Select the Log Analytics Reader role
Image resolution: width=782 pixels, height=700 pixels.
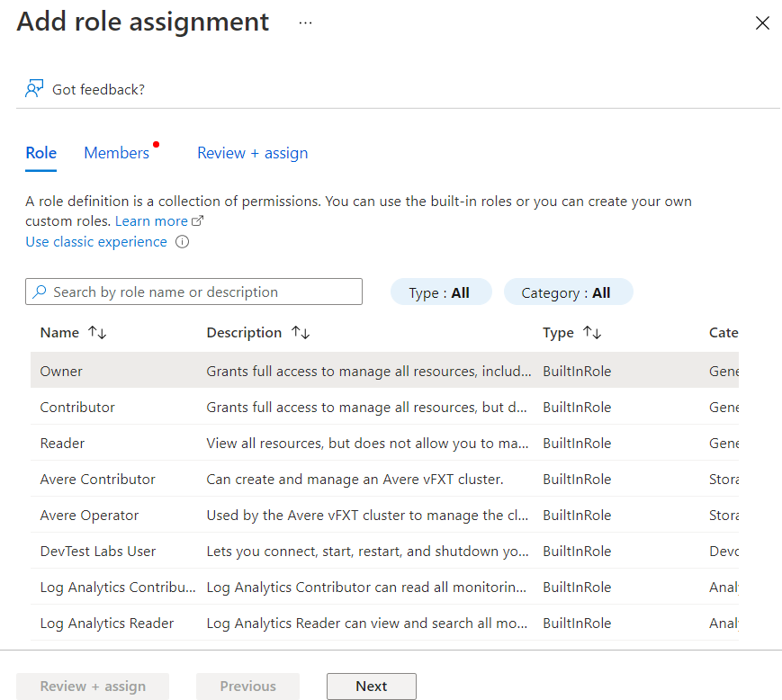pyautogui.click(x=106, y=623)
